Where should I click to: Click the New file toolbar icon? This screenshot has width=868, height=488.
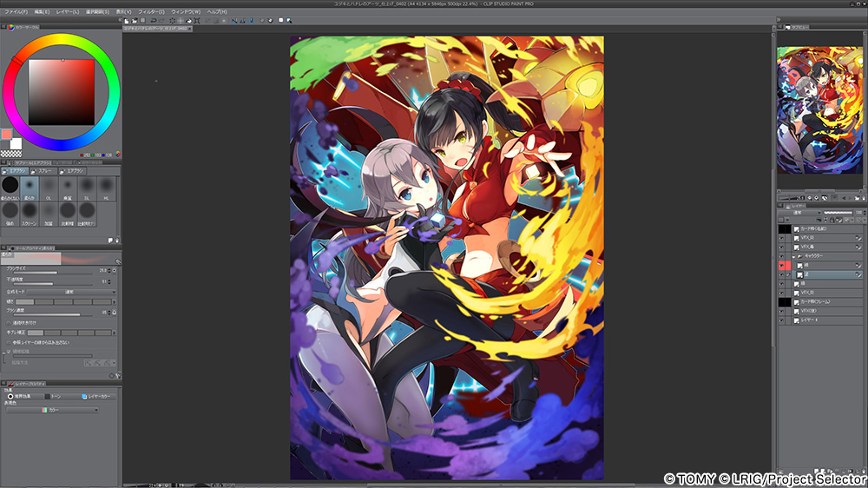pos(127,21)
